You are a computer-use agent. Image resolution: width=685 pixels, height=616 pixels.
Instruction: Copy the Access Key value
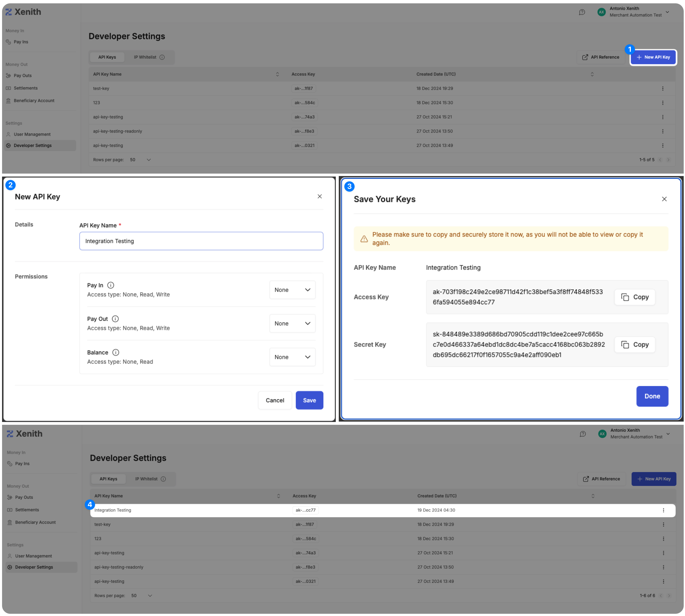pyautogui.click(x=635, y=297)
